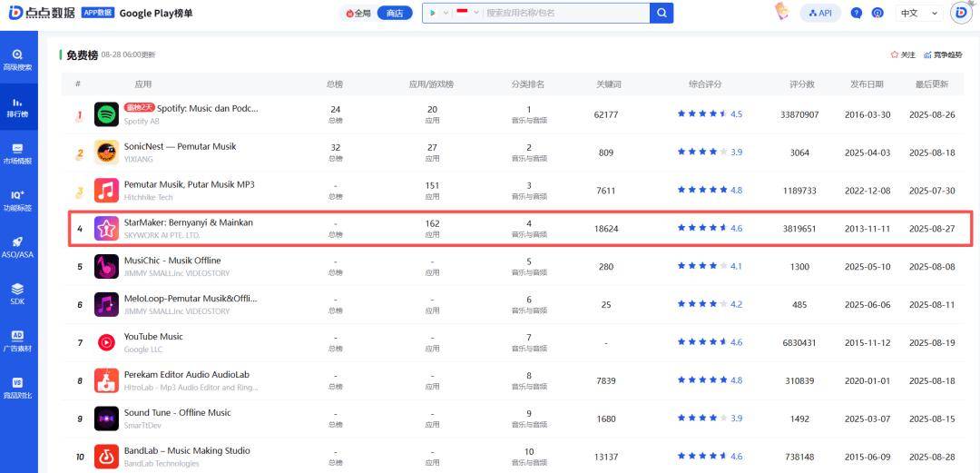Click the 发布日期 column header
Viewport: 980px width, 473px height.
pos(867,84)
